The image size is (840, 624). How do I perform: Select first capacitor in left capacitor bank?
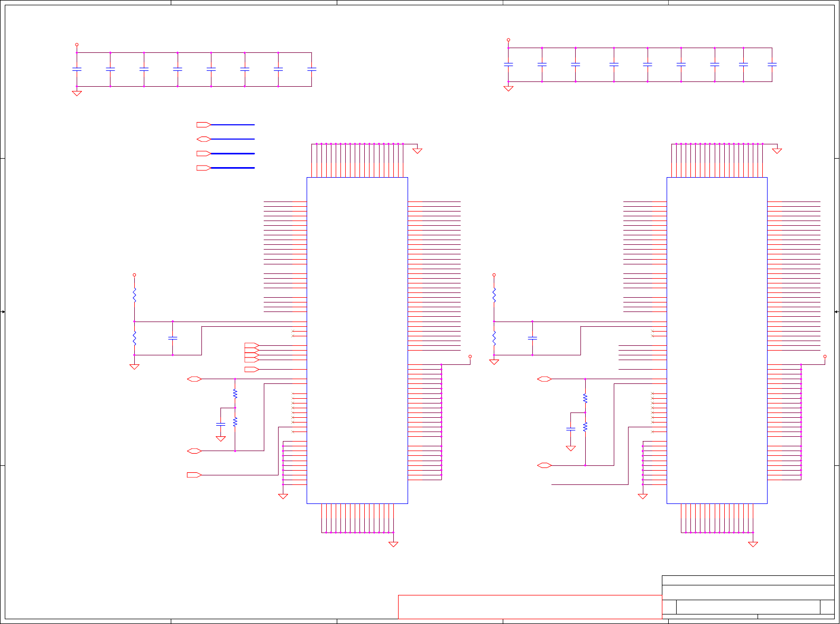click(x=77, y=69)
